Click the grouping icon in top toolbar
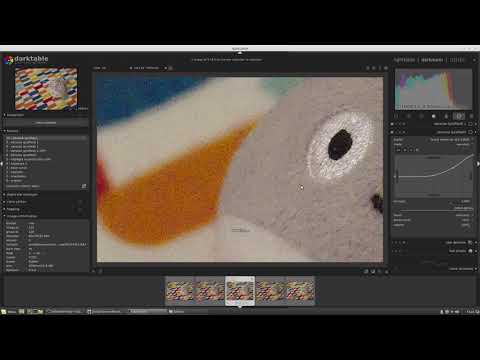Screen dimensions: 480x360 368,68
